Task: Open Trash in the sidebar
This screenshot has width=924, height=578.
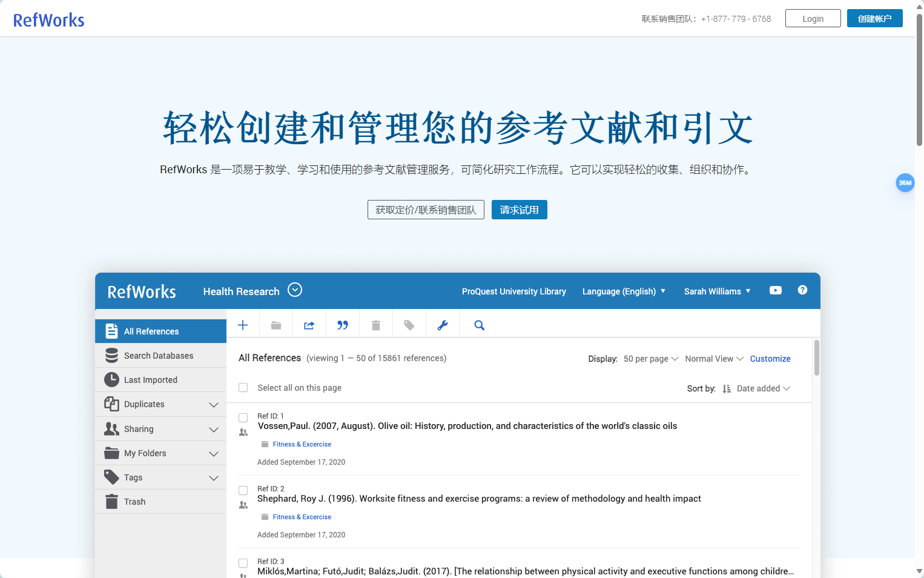Action: (160, 502)
